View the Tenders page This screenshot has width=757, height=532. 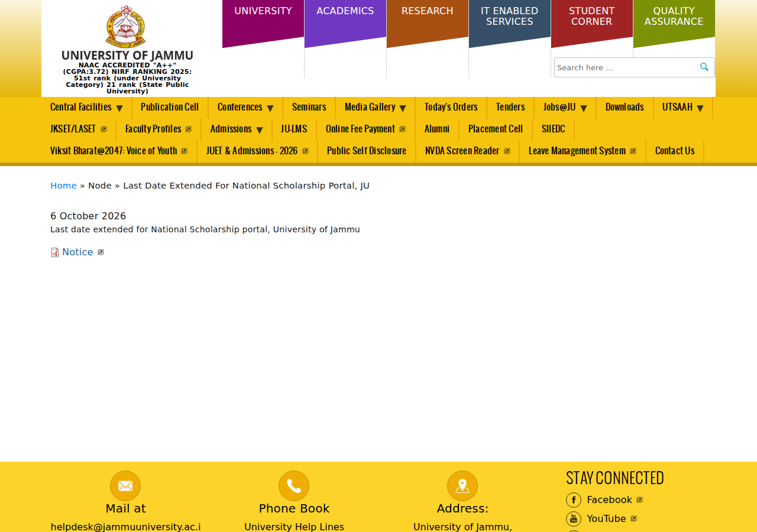510,107
